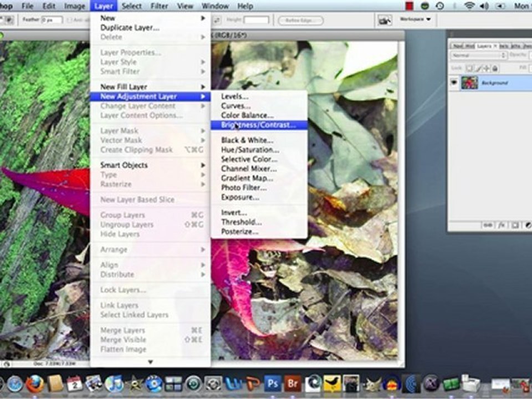Open the Edit menu

(x=49, y=6)
